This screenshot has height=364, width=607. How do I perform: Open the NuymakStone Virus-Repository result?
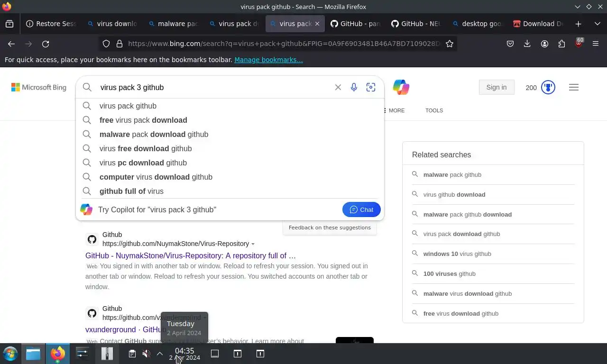pos(191,255)
